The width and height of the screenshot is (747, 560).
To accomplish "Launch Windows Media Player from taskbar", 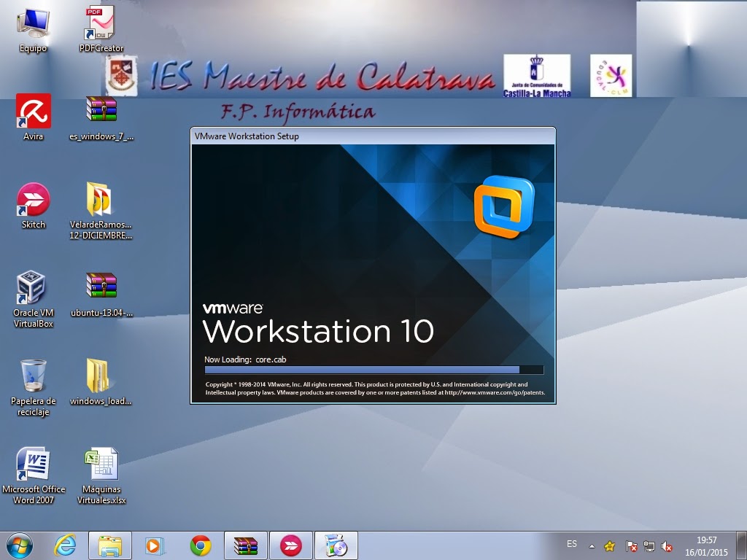I will pyautogui.click(x=155, y=545).
